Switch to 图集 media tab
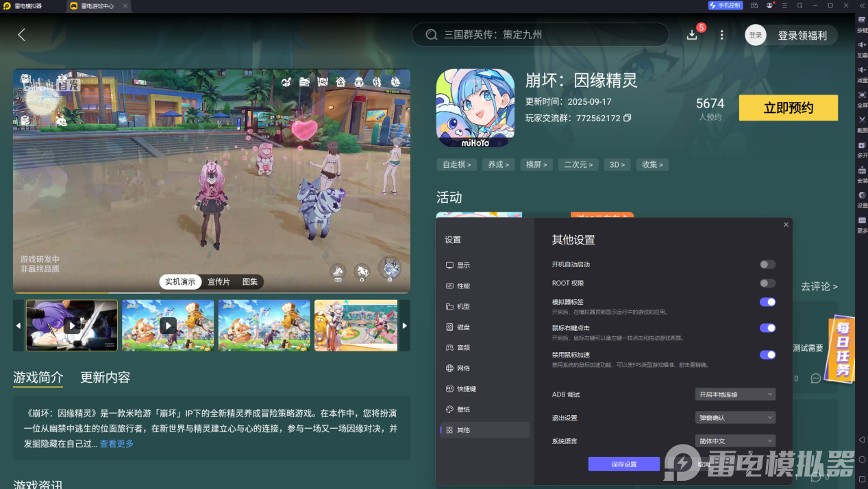 (250, 282)
